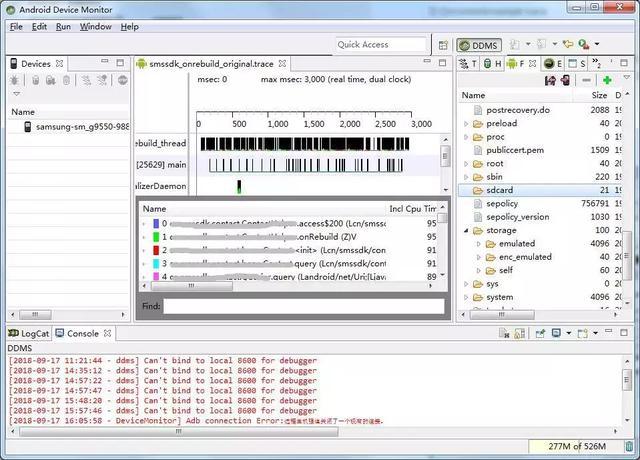Expand the sbin folder
Viewport: 640px width, 460px height.
466,177
